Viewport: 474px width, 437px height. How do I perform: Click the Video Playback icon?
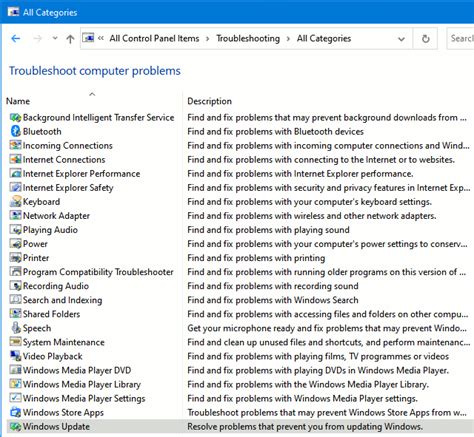[15, 356]
